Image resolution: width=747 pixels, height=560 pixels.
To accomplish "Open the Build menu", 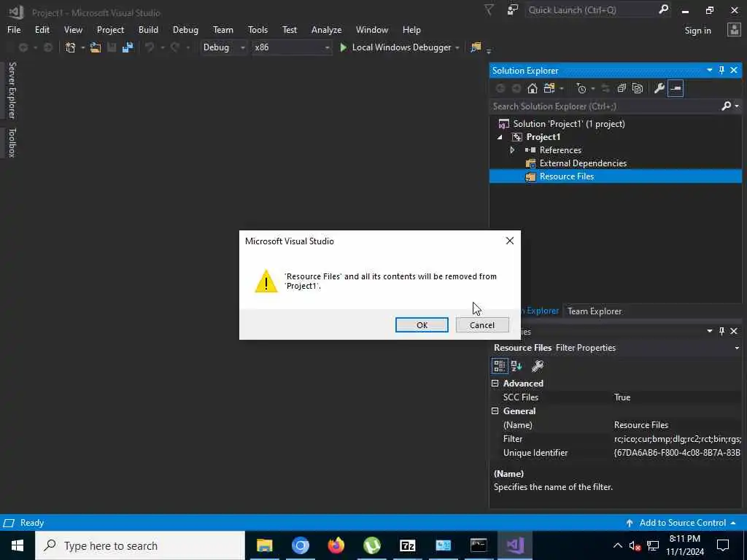I will click(x=148, y=29).
